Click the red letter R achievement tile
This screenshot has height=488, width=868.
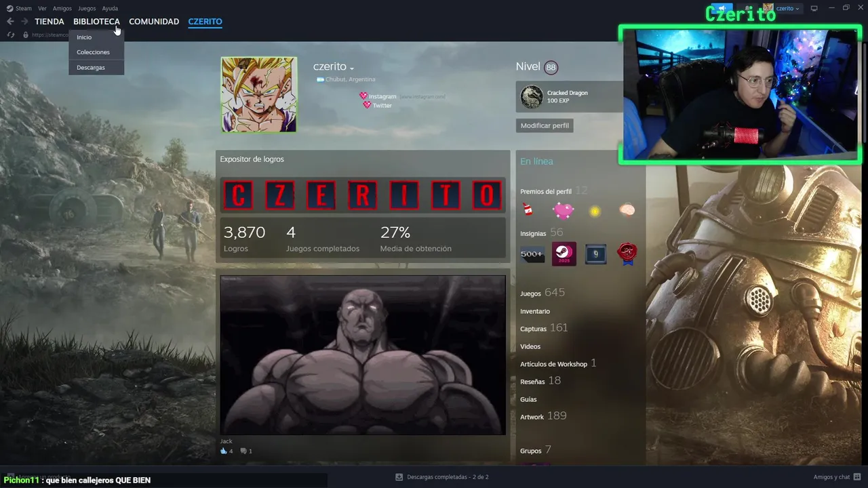(362, 195)
